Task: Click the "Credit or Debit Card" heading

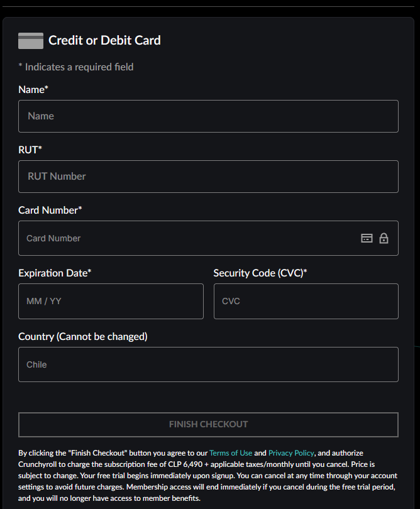Action: 104,41
